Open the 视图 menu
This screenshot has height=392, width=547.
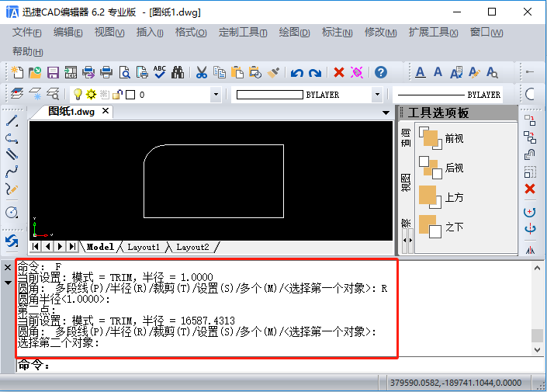(109, 33)
